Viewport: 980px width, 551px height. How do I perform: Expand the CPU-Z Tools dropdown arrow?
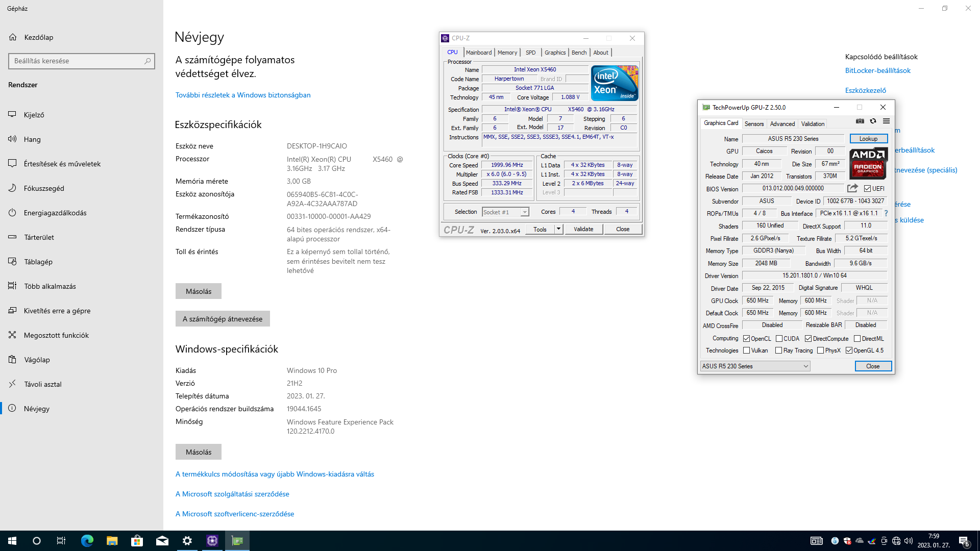click(x=558, y=229)
